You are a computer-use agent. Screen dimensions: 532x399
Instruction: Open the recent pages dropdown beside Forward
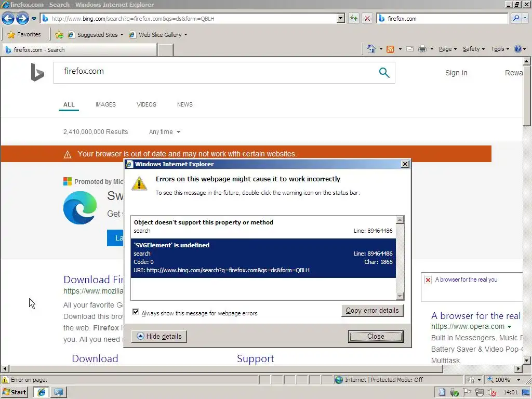(34, 19)
